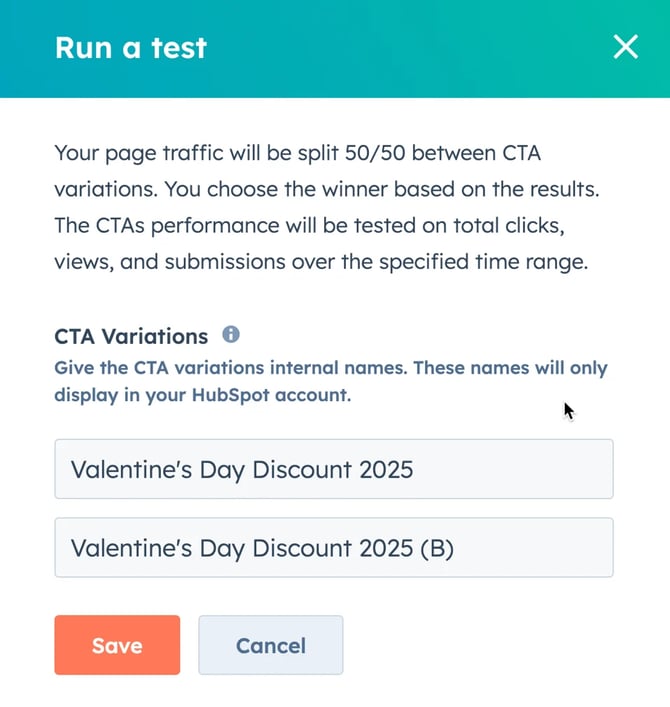Click the helper text about internal names
The height and width of the screenshot is (707, 670).
click(x=331, y=381)
